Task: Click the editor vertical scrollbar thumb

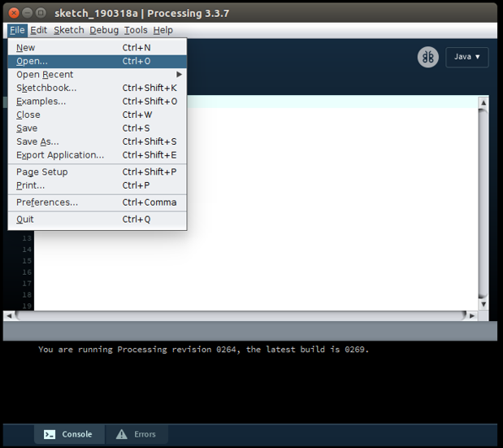Action: (483, 203)
